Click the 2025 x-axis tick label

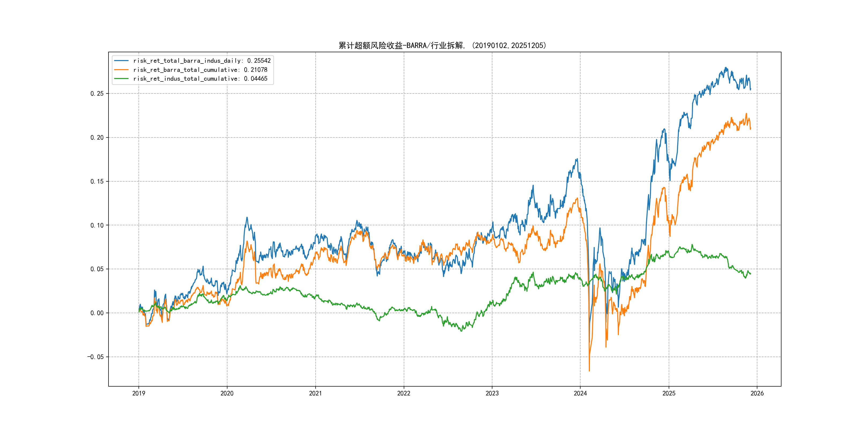pos(669,393)
